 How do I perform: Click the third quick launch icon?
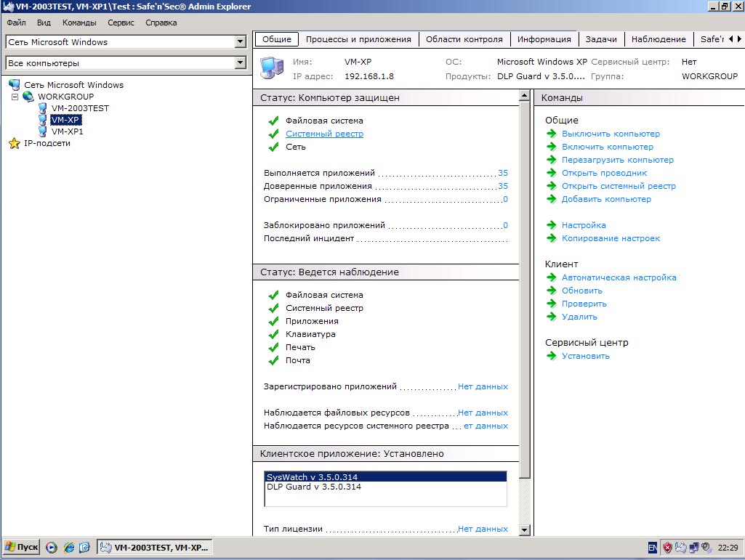click(84, 548)
